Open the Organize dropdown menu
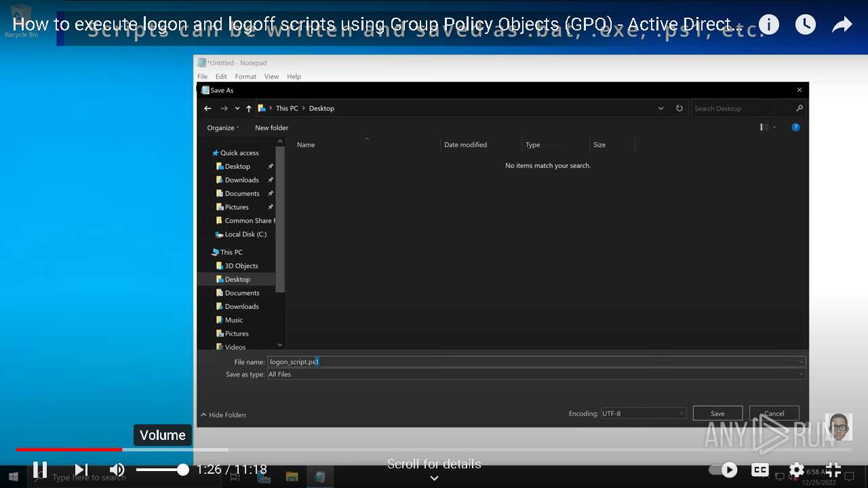 click(x=223, y=127)
